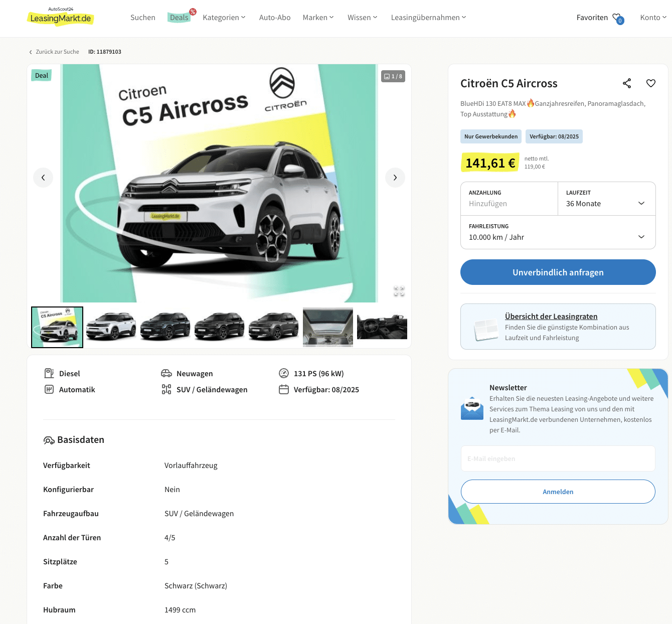Focus the Anzahlung Hinzufügen field
The width and height of the screenshot is (672, 624).
pyautogui.click(x=509, y=199)
